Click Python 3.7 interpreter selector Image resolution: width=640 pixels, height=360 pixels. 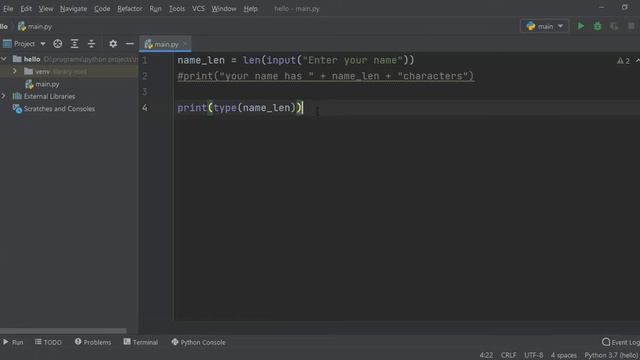click(x=611, y=355)
